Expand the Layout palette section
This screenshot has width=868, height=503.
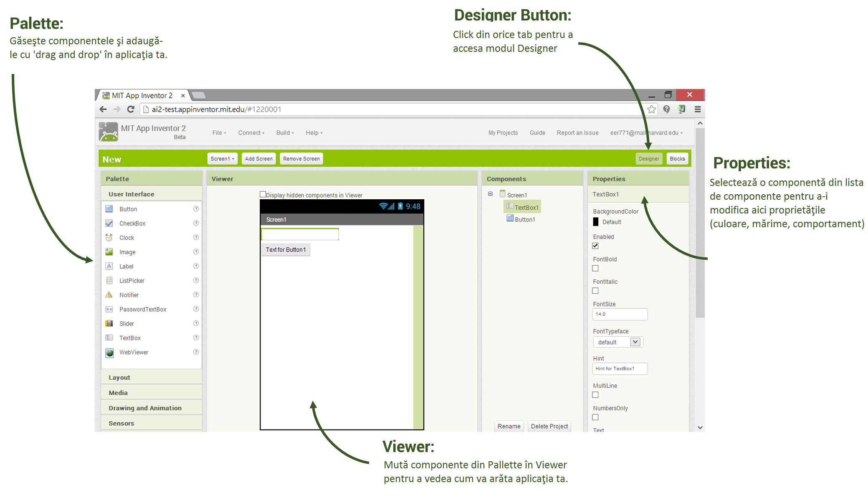click(151, 377)
